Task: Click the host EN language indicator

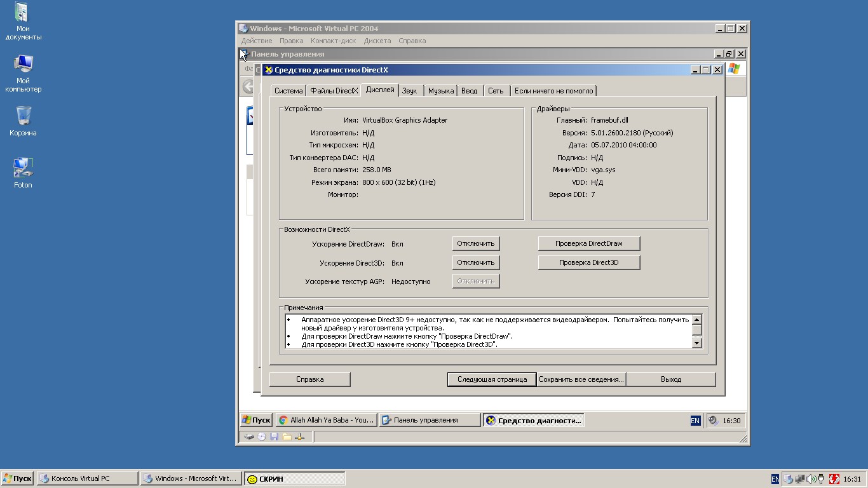Action: point(775,479)
